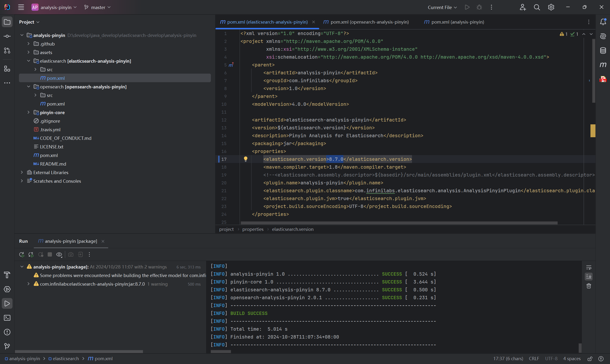This screenshot has height=364, width=610.
Task: Switch to pom.xml (analysis-pinyin) tab
Action: click(457, 22)
